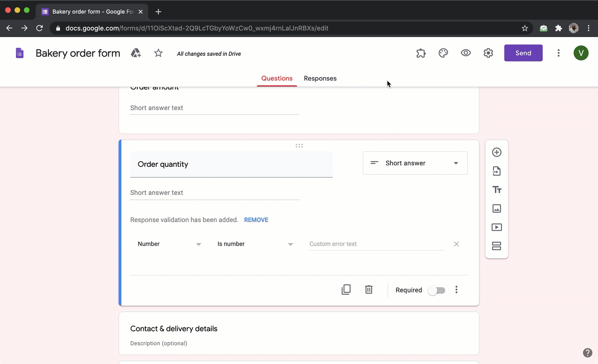The width and height of the screenshot is (598, 364).
Task: Preview the form with the eye icon
Action: point(465,53)
